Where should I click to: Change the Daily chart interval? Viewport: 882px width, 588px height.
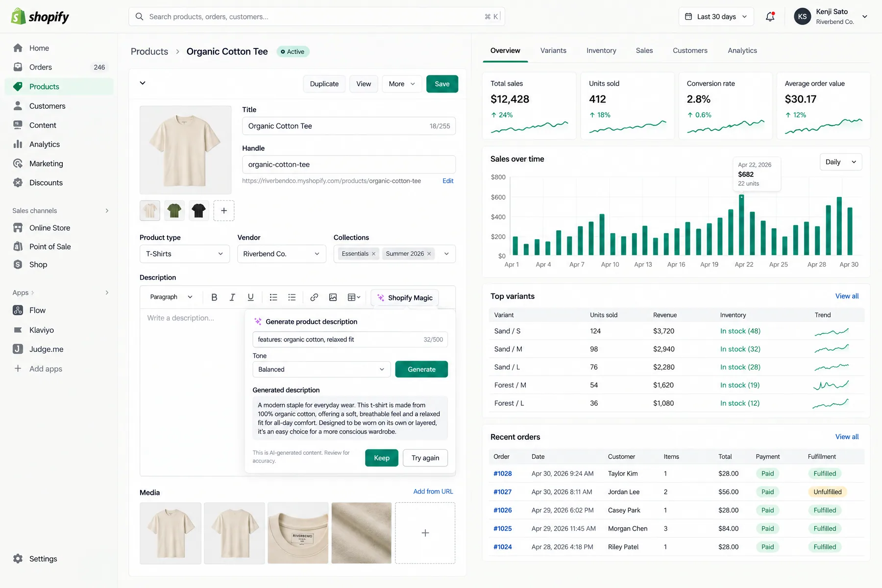[841, 162]
